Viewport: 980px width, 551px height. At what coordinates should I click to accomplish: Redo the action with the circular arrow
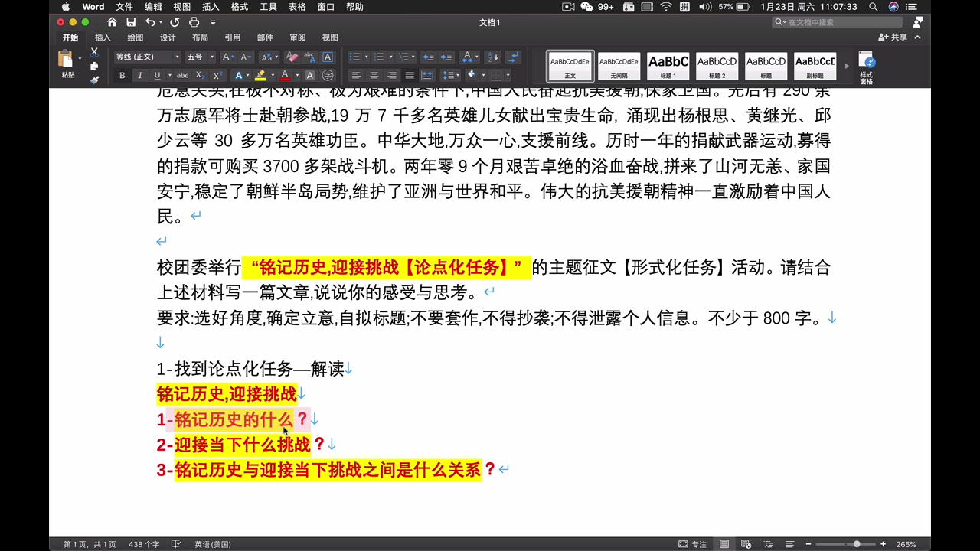point(175,22)
